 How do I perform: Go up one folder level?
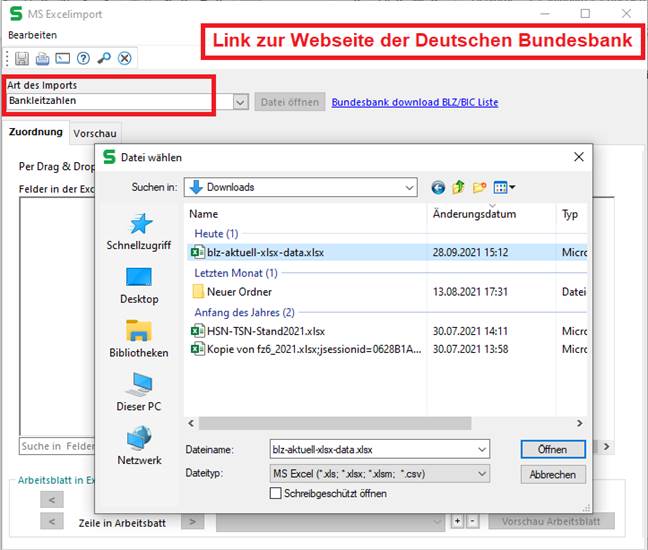(x=459, y=187)
